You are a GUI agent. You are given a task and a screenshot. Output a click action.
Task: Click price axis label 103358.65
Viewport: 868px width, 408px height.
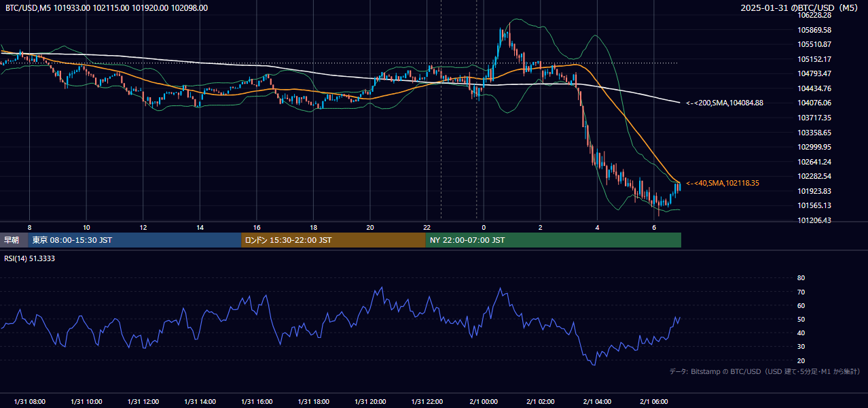point(815,133)
